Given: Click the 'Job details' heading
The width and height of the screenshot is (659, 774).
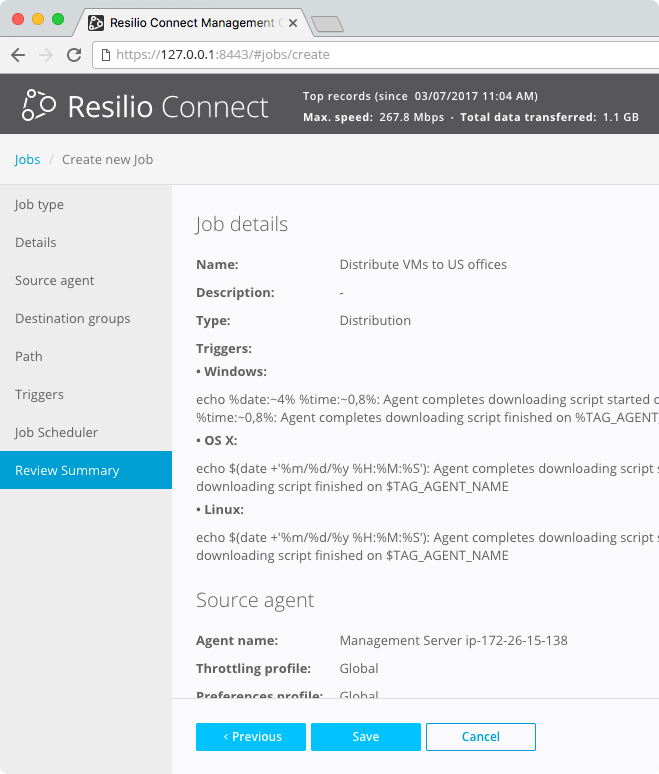Looking at the screenshot, I should click(x=241, y=224).
